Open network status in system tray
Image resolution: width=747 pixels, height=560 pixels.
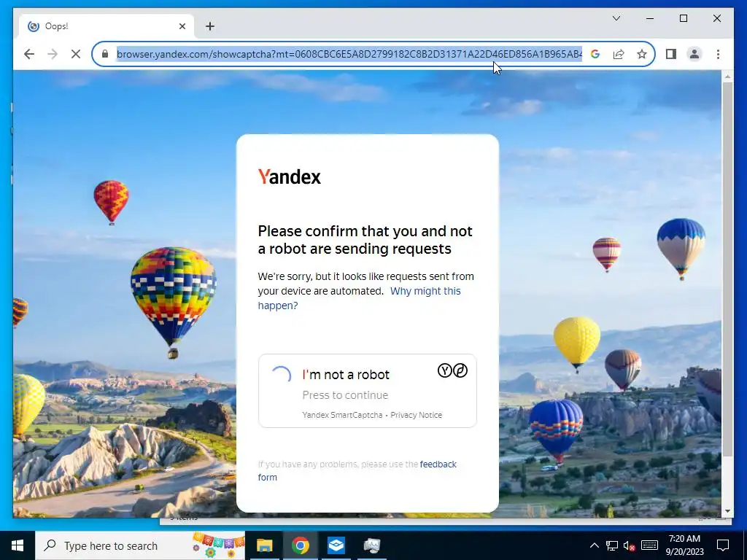click(x=612, y=545)
